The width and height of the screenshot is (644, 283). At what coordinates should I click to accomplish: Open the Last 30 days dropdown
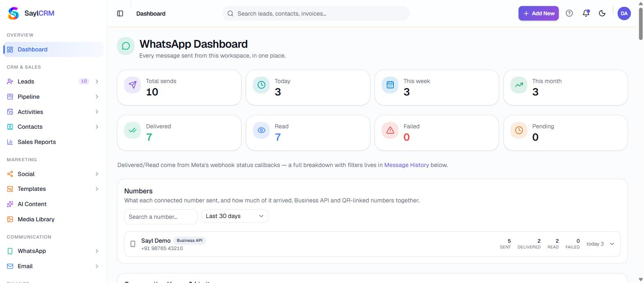[x=235, y=216]
